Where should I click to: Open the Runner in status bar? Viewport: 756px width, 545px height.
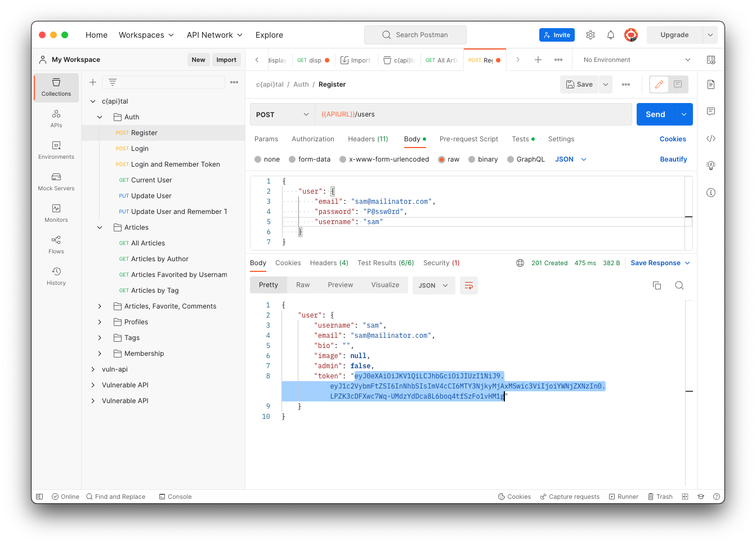pos(623,497)
